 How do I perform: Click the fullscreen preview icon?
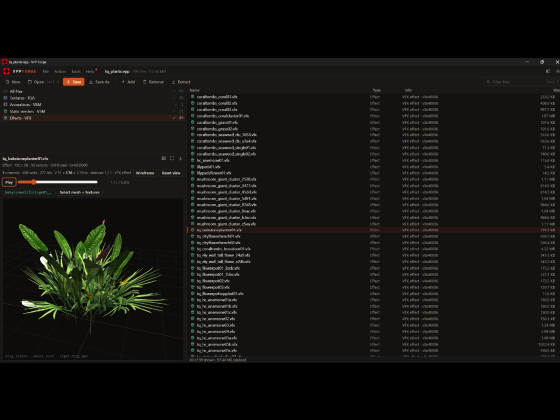click(172, 158)
